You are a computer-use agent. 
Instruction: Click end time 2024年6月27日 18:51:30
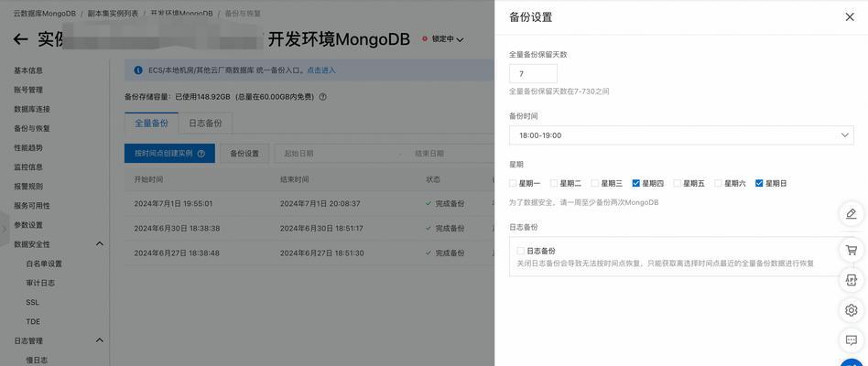point(322,253)
